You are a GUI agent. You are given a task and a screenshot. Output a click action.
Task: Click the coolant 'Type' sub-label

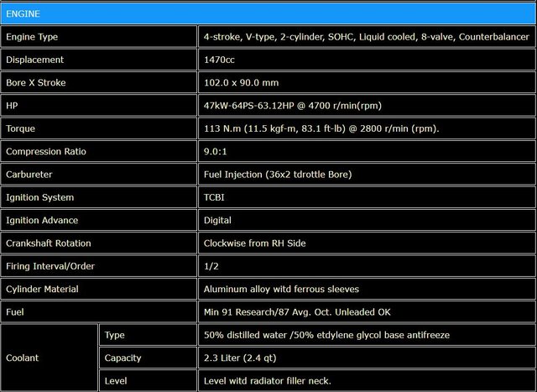click(114, 335)
